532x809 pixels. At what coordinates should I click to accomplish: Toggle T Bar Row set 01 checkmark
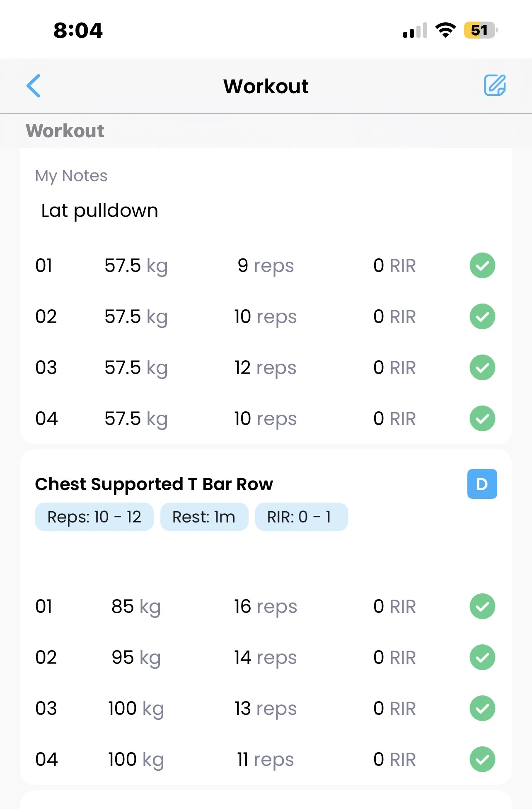tap(482, 606)
